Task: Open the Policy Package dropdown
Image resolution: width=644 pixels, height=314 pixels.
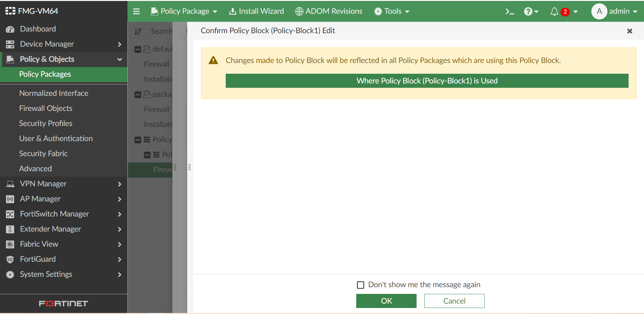Action: (x=184, y=11)
